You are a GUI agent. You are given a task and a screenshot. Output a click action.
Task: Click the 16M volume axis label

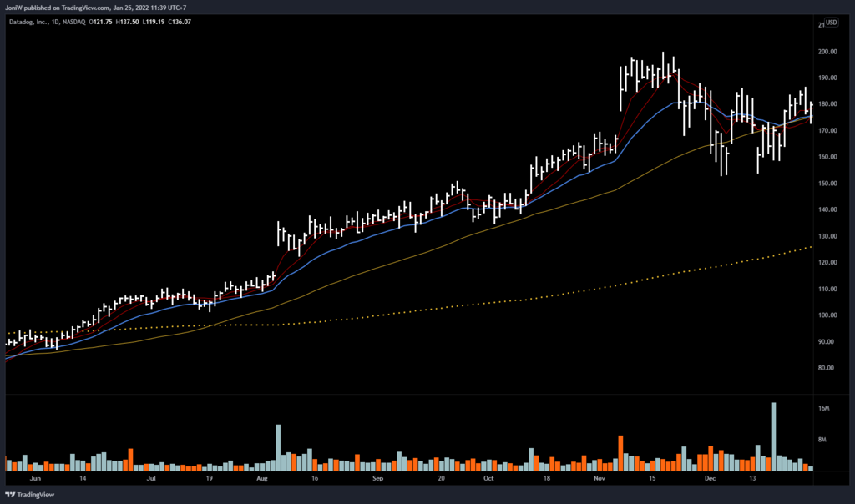point(823,409)
